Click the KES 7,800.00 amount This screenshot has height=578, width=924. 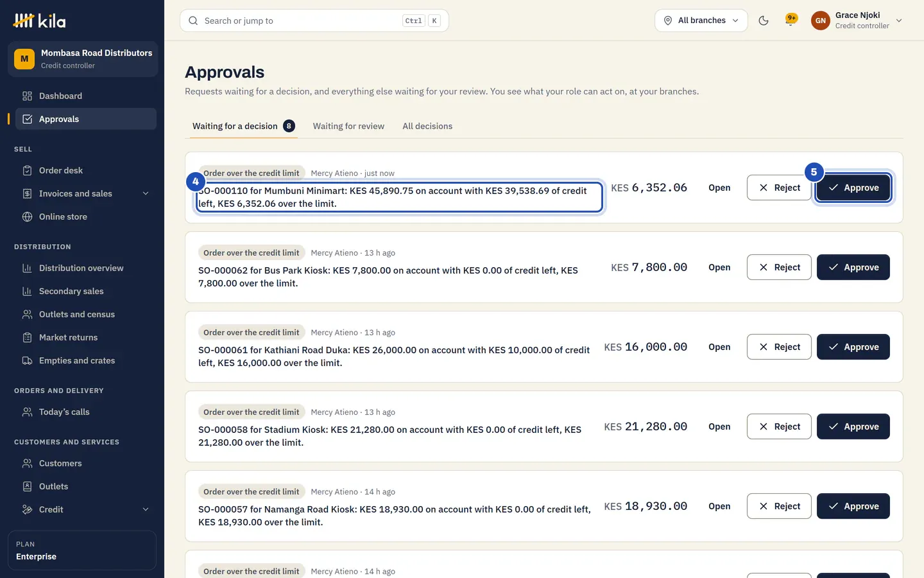click(649, 267)
